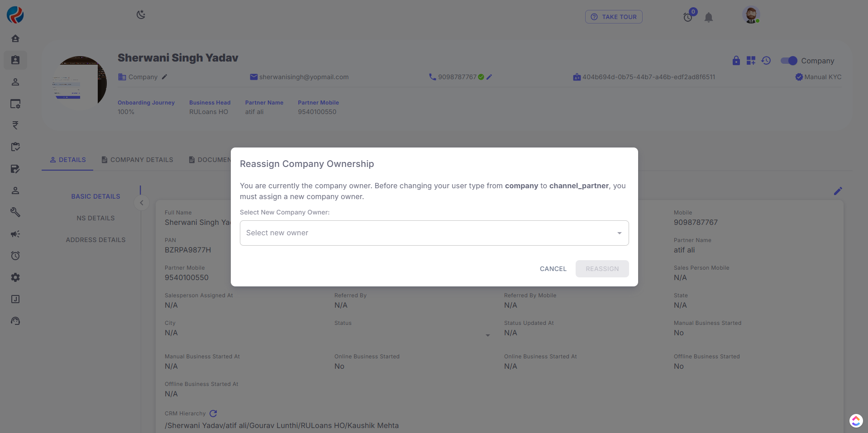Open the notifications bell
This screenshot has width=868, height=433.
708,17
